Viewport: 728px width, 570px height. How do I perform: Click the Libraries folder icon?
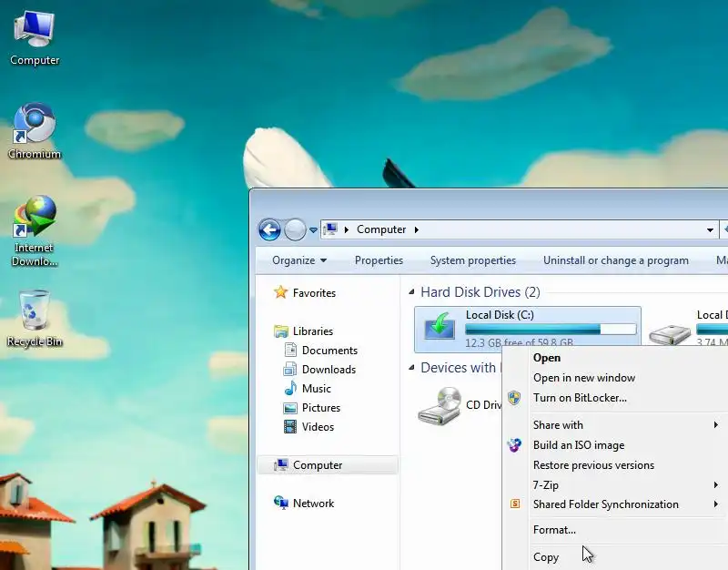(281, 331)
